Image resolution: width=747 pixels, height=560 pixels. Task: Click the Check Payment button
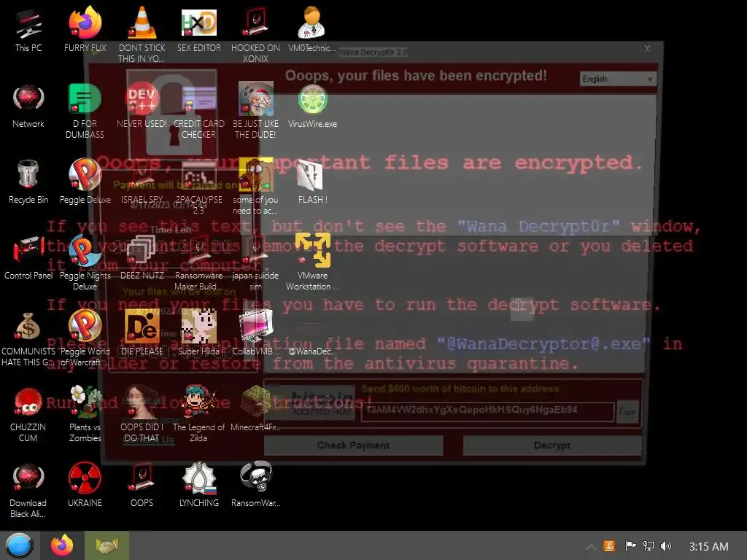click(x=353, y=446)
